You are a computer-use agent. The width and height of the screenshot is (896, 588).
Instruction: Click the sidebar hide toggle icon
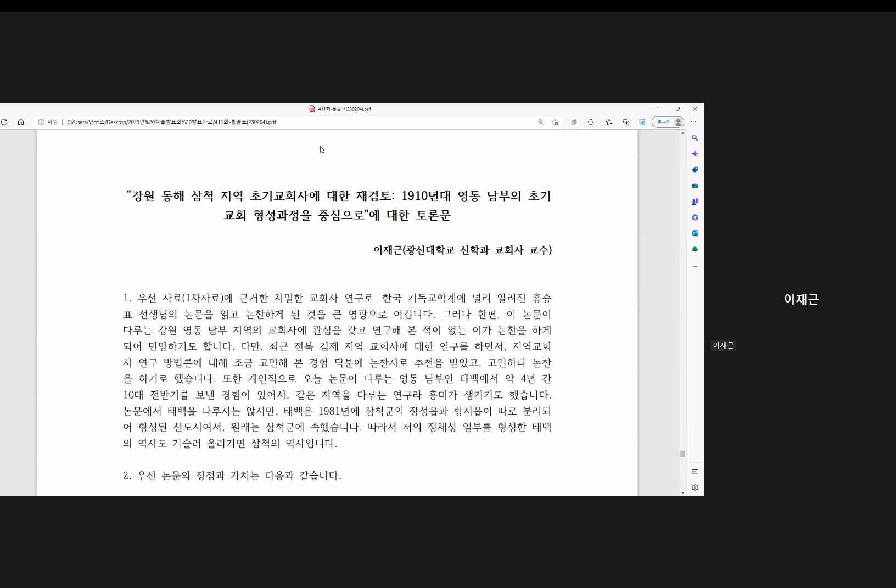tap(695, 472)
